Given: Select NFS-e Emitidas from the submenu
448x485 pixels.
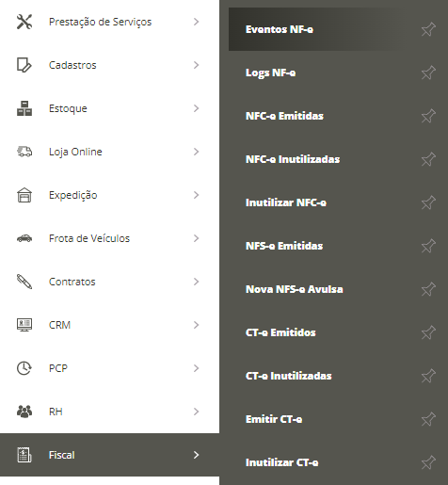Looking at the screenshot, I should pyautogui.click(x=284, y=246).
